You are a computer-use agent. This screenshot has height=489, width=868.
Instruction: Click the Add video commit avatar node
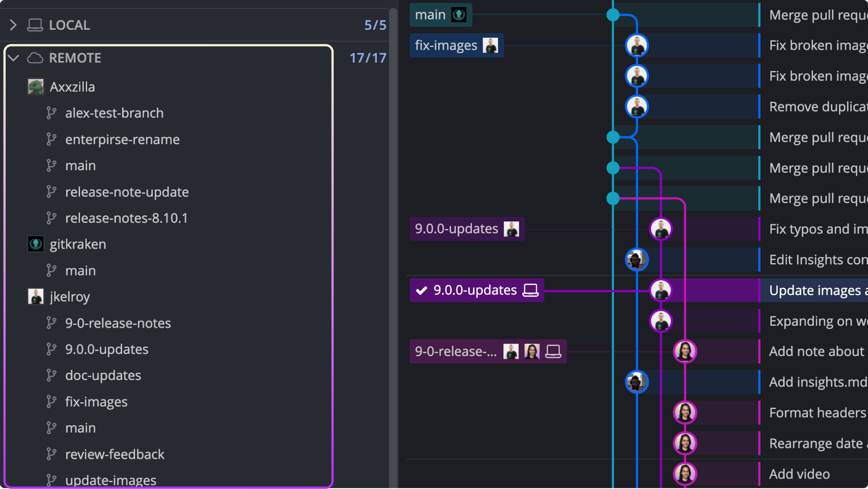[x=685, y=474]
